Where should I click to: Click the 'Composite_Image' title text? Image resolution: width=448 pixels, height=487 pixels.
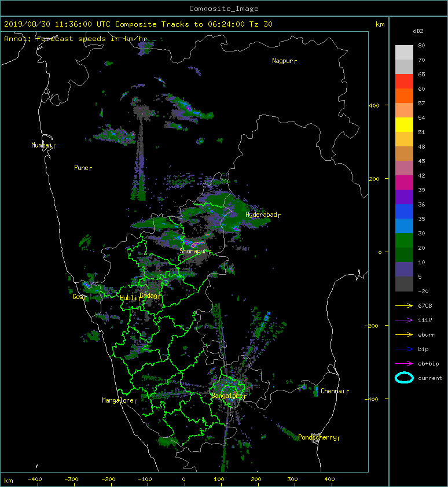coord(224,9)
